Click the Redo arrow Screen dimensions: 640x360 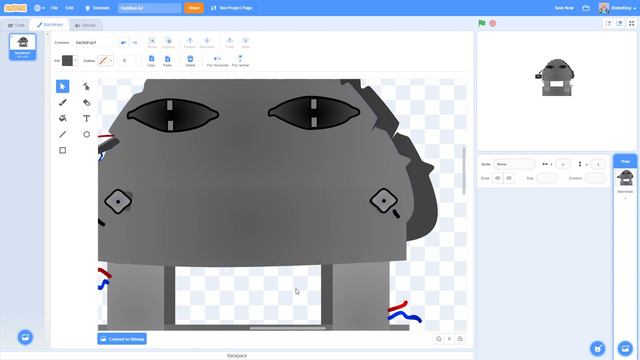pos(134,42)
